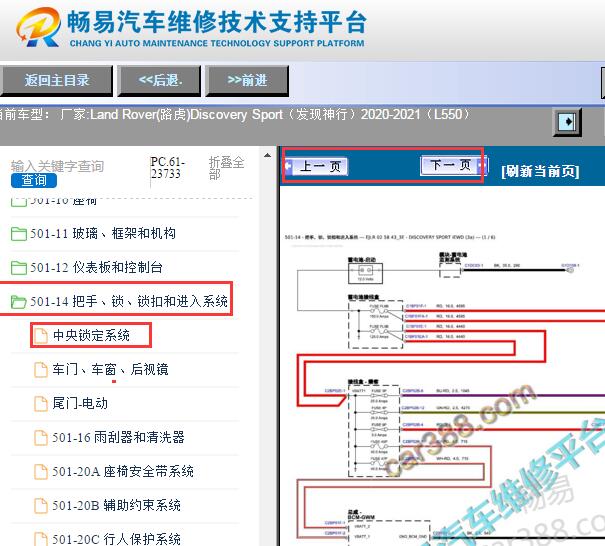Click the Land Rover Discovery Sport model text
The image size is (605, 546).
click(x=264, y=115)
